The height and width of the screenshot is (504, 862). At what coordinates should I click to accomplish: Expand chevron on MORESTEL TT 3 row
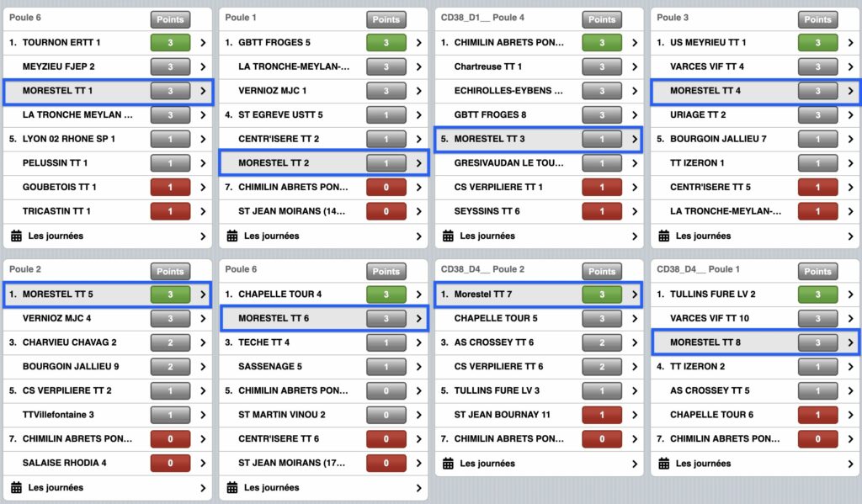point(634,139)
